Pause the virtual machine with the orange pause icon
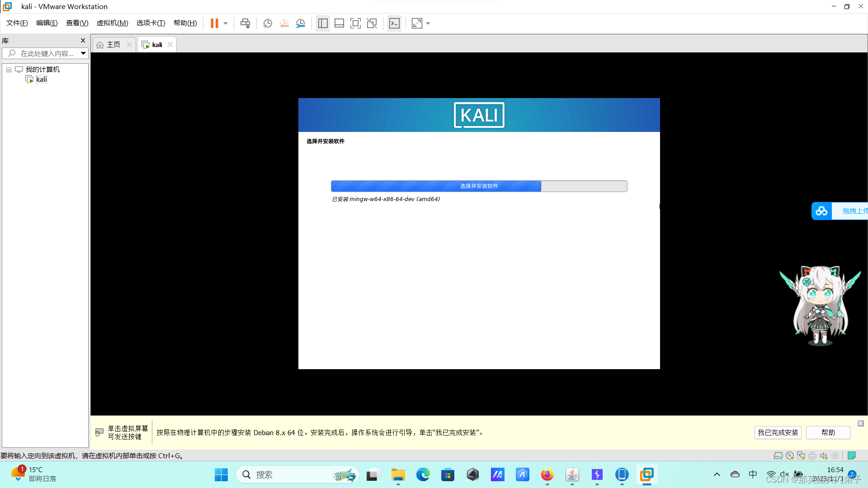This screenshot has height=488, width=868. [x=214, y=23]
